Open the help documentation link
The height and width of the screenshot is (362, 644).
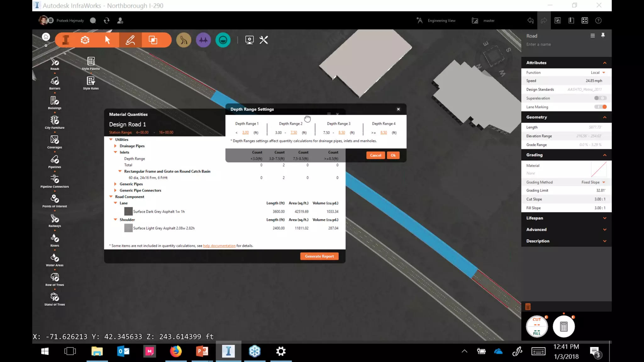click(219, 246)
